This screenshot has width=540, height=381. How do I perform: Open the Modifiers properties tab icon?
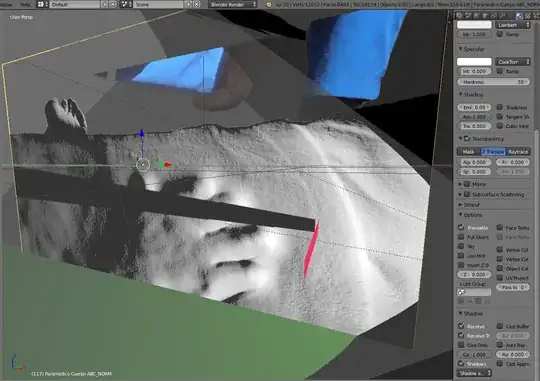502,15
